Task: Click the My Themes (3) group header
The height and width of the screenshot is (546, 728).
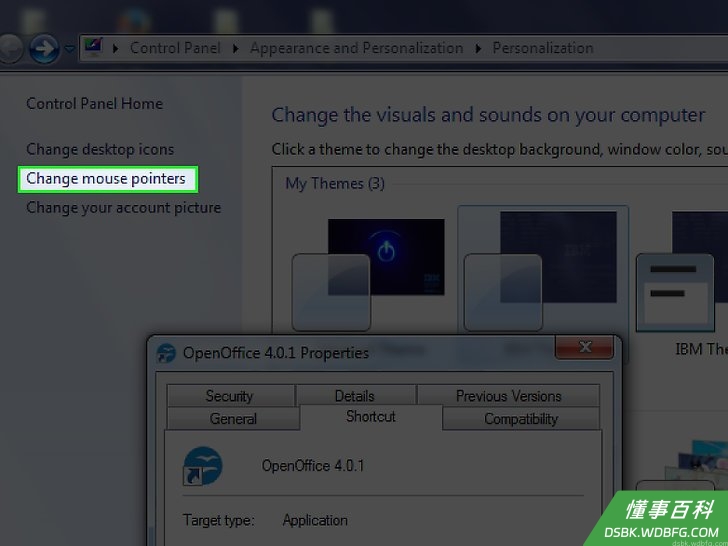Action: pyautogui.click(x=335, y=183)
